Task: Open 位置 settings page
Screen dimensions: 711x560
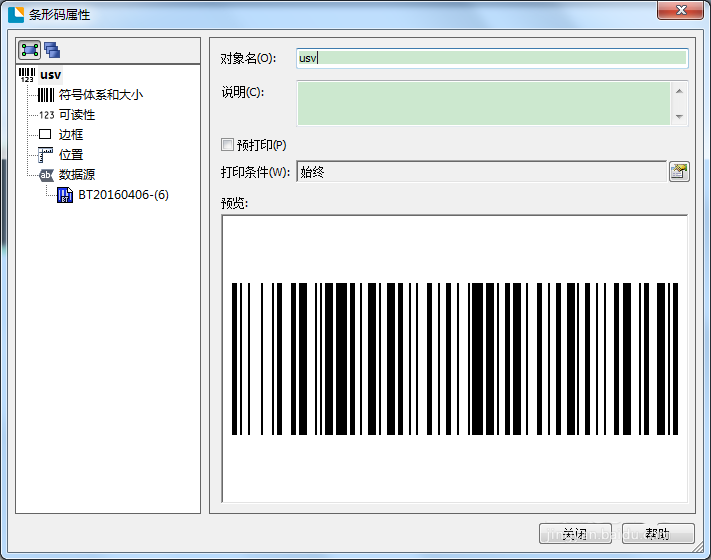Action: coord(71,155)
